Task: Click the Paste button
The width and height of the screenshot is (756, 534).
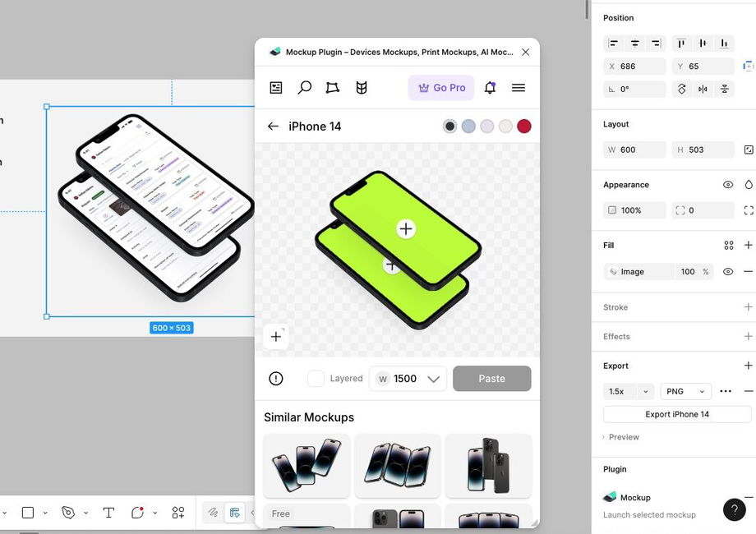Action: (x=491, y=379)
